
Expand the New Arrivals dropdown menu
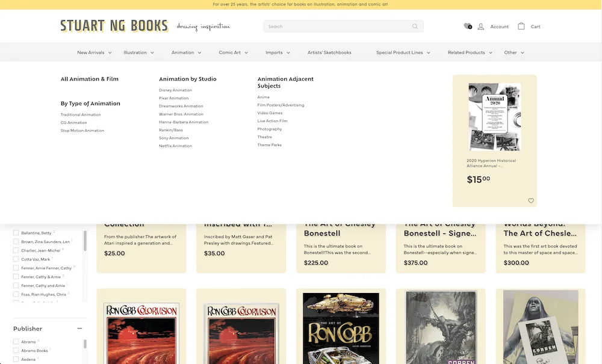pyautogui.click(x=95, y=52)
